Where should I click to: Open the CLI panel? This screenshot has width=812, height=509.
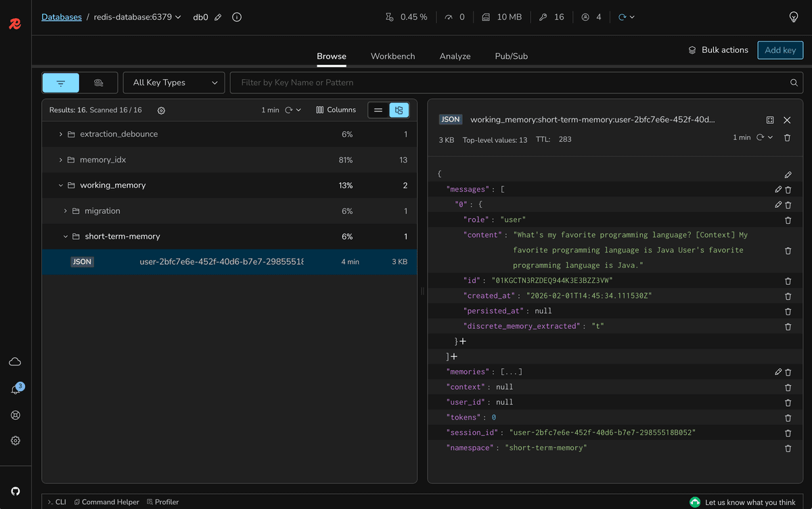(x=58, y=502)
